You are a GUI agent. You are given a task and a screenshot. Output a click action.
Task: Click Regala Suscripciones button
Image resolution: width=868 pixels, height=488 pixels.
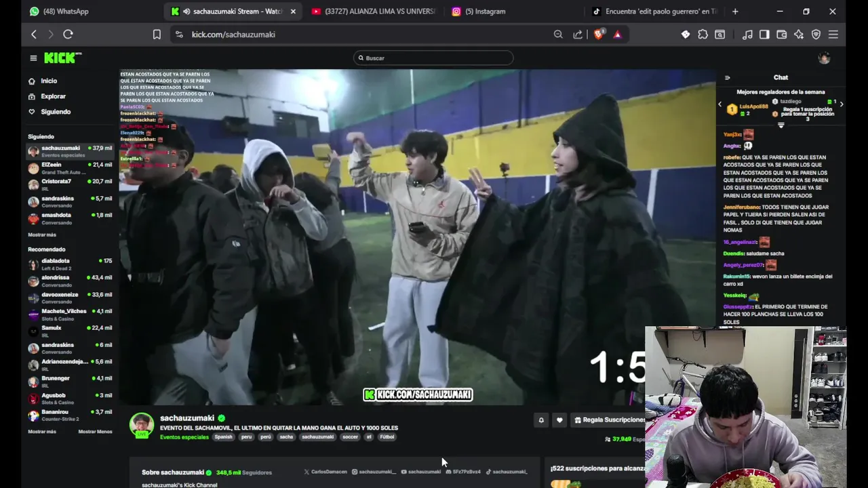(610, 420)
